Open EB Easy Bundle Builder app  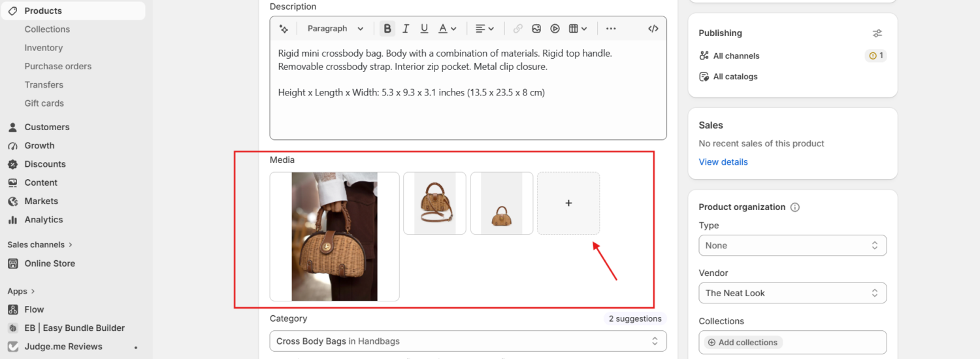tap(73, 328)
